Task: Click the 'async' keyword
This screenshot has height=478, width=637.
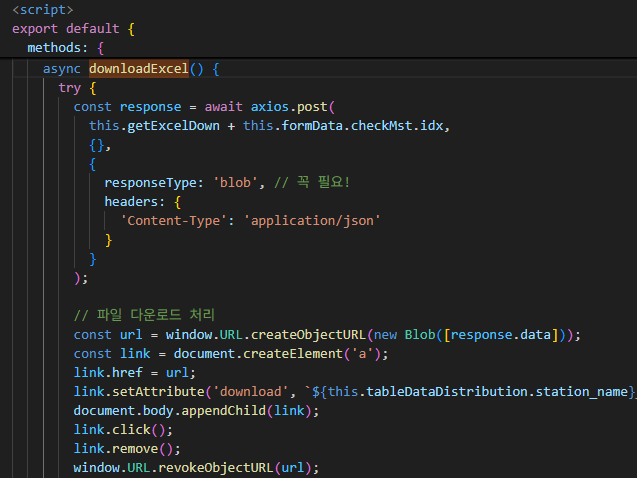Action: click(62, 69)
